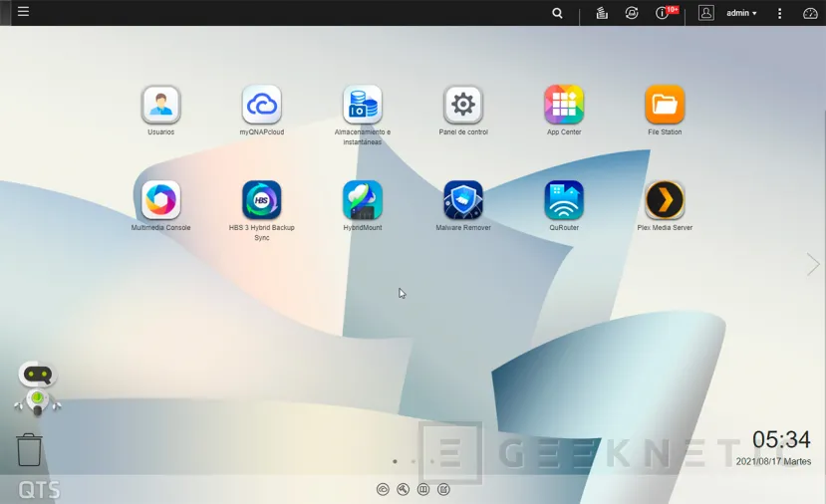Image resolution: width=826 pixels, height=504 pixels.
Task: Click the third bottom bar circular icon
Action: [x=423, y=489]
